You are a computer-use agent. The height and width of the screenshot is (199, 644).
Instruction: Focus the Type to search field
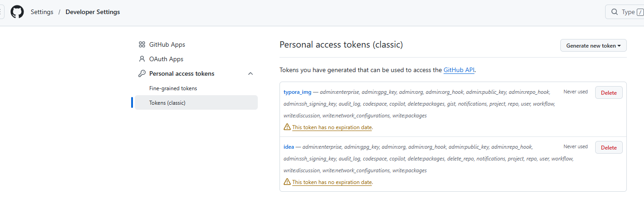pyautogui.click(x=625, y=12)
